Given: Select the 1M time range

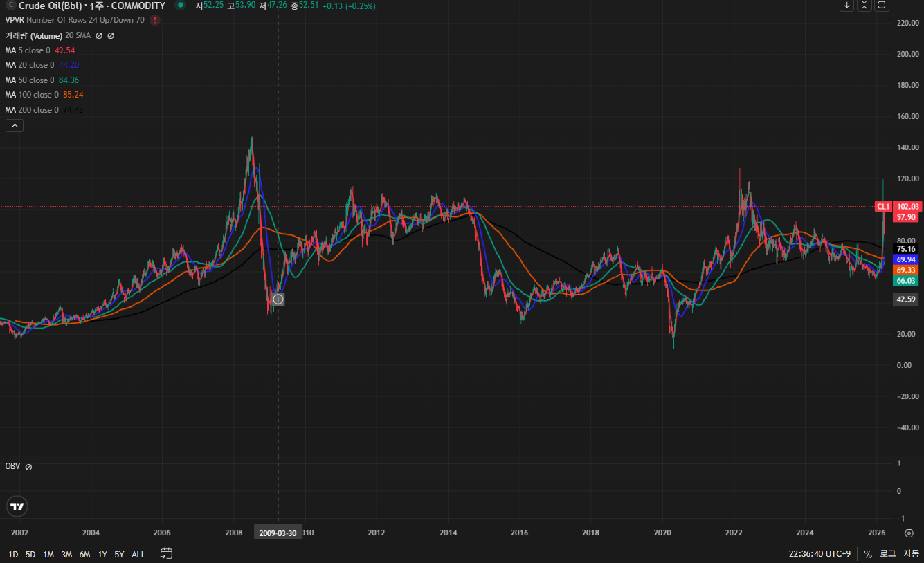Looking at the screenshot, I should tap(48, 554).
